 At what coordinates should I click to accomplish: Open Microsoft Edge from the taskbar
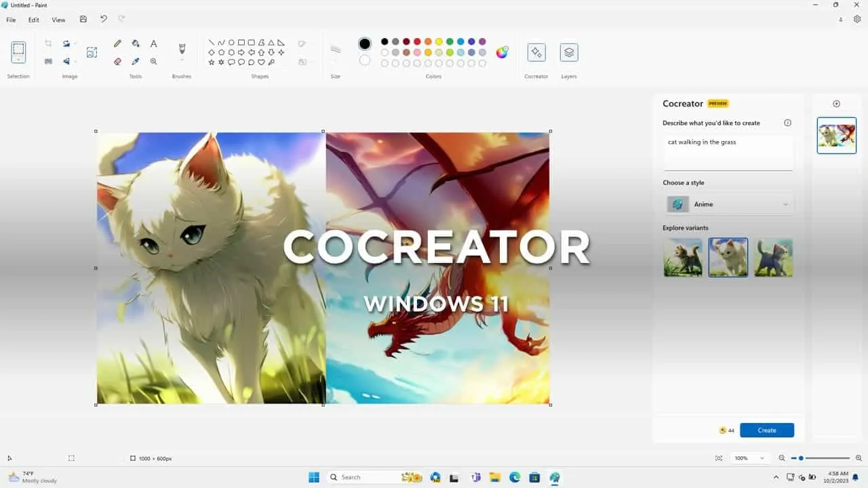514,477
